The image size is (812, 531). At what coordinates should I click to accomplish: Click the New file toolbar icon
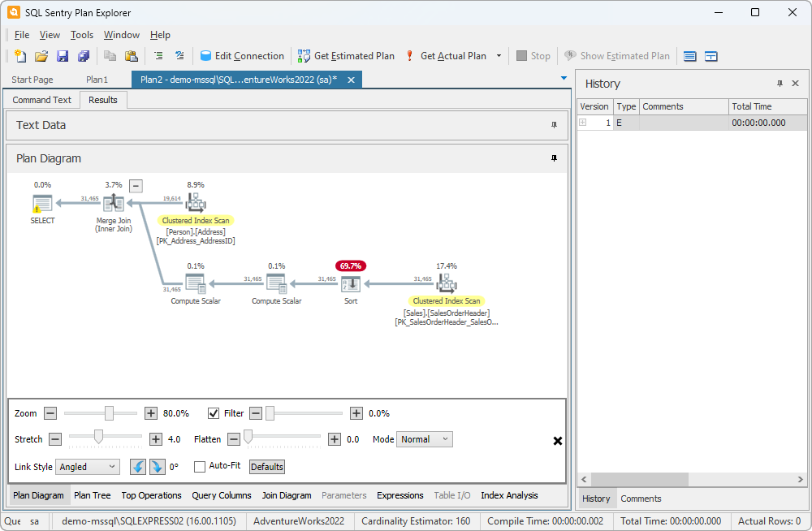tap(20, 56)
